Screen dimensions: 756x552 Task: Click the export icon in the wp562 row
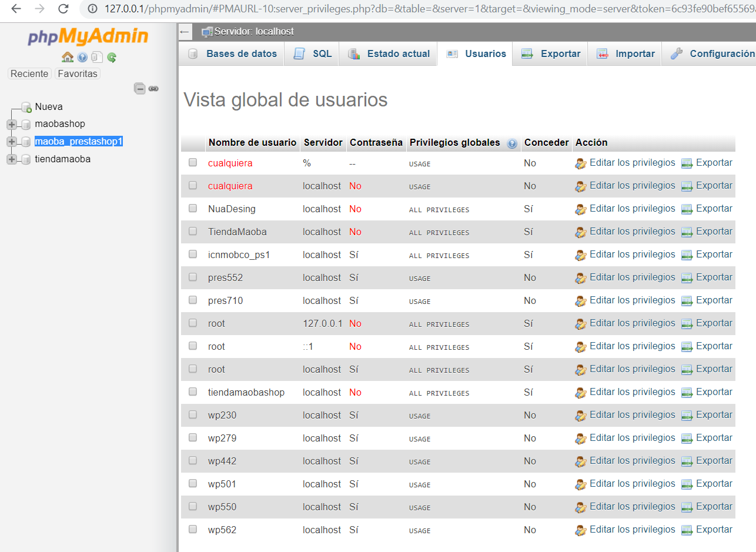[x=687, y=530]
